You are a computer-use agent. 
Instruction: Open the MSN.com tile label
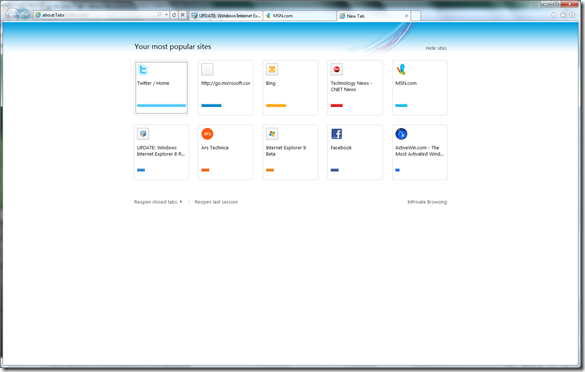406,83
